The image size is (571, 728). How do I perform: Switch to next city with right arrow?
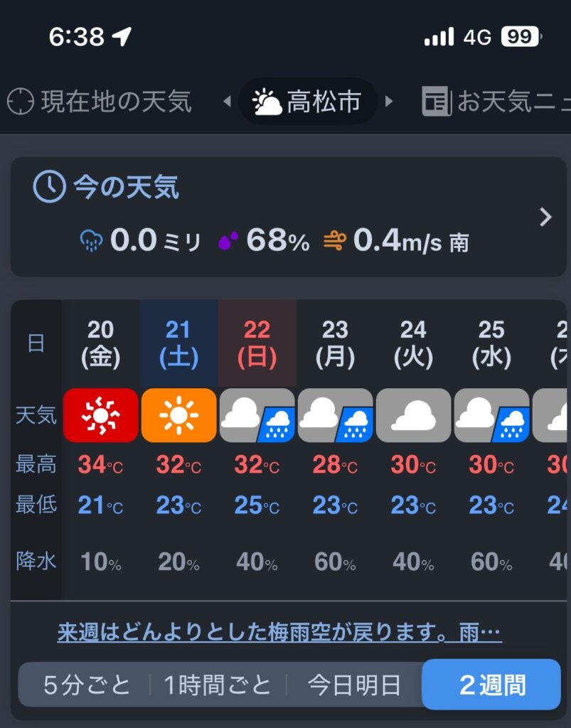389,101
